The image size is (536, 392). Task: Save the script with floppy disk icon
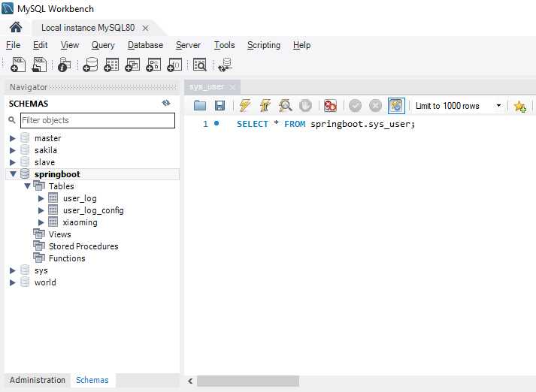click(x=220, y=106)
